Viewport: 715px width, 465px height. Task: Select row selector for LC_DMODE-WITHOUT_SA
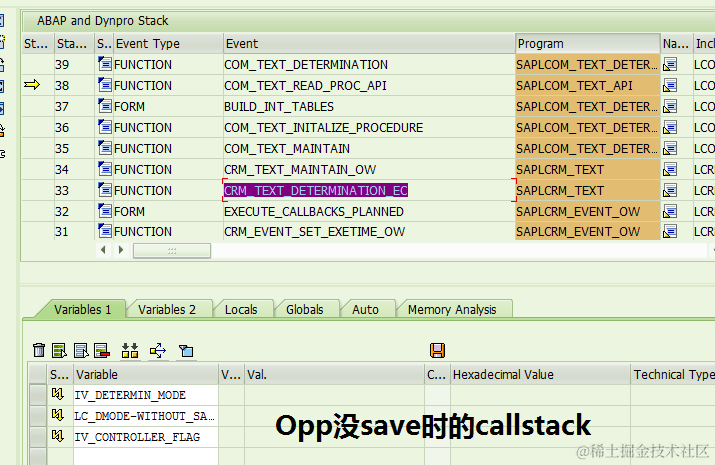38,415
